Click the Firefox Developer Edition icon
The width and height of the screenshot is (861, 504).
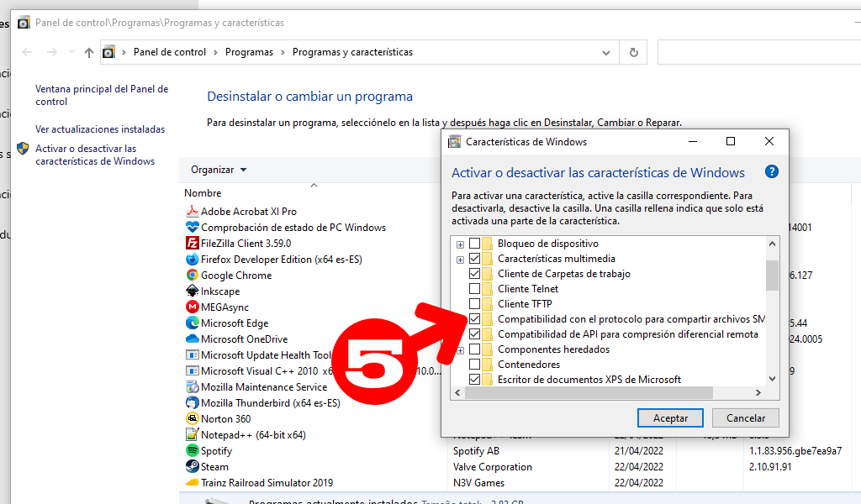(x=192, y=259)
